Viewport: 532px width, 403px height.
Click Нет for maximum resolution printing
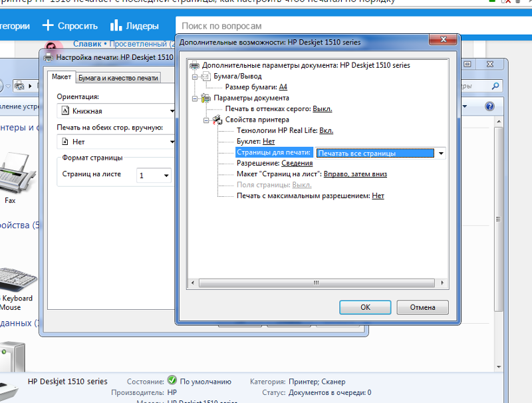click(378, 196)
